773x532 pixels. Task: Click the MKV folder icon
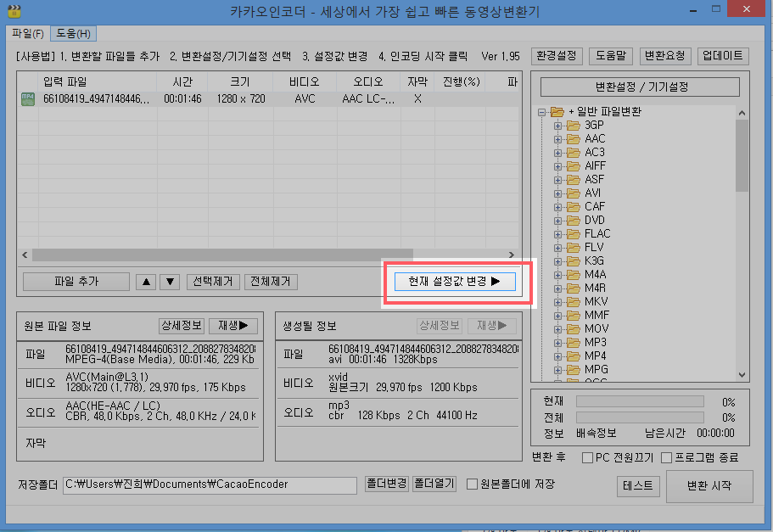[x=573, y=302]
